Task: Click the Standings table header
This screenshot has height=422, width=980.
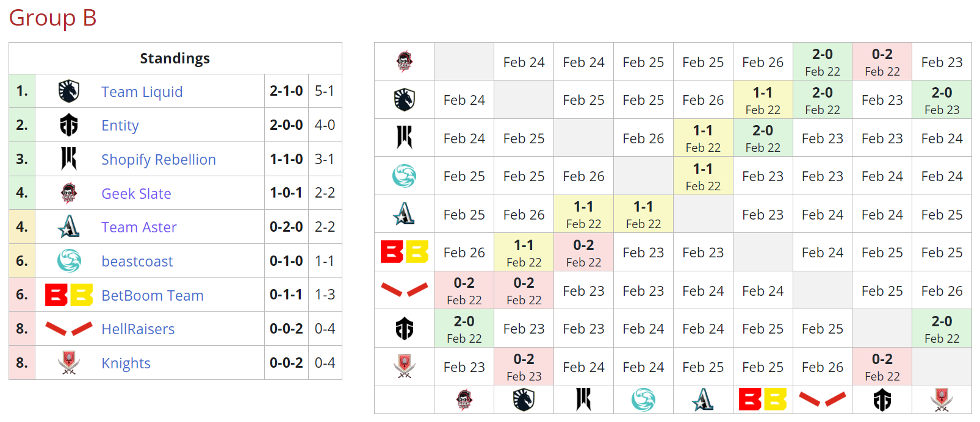Action: pos(175,59)
